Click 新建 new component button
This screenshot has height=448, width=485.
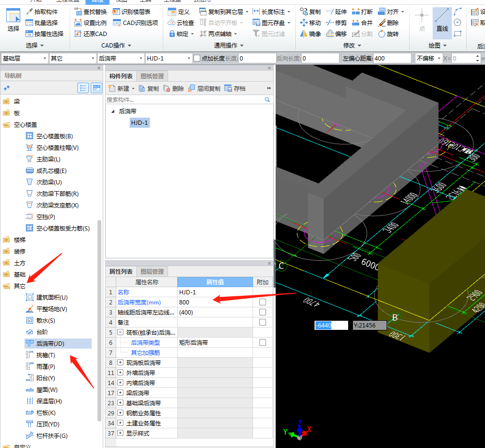point(121,88)
